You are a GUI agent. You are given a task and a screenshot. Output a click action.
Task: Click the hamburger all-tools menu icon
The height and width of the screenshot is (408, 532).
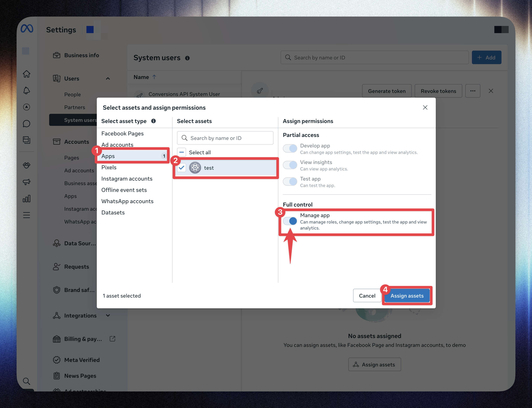click(x=27, y=215)
